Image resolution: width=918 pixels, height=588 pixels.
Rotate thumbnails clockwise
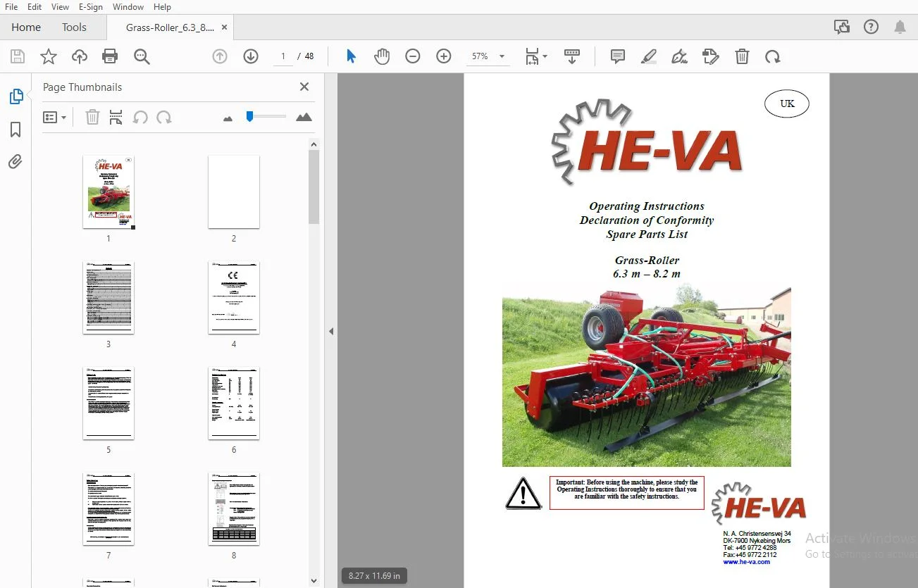pos(164,118)
